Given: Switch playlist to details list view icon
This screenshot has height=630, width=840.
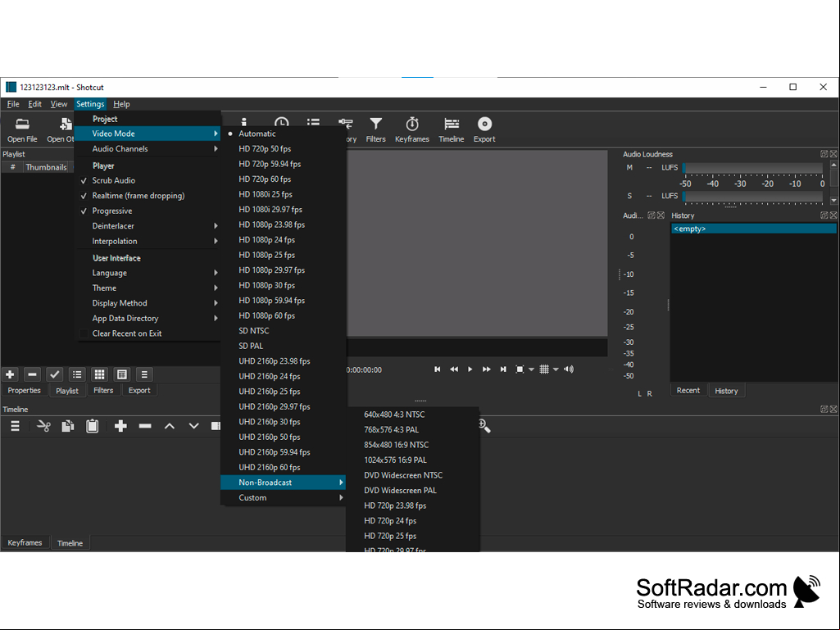Looking at the screenshot, I should (77, 374).
